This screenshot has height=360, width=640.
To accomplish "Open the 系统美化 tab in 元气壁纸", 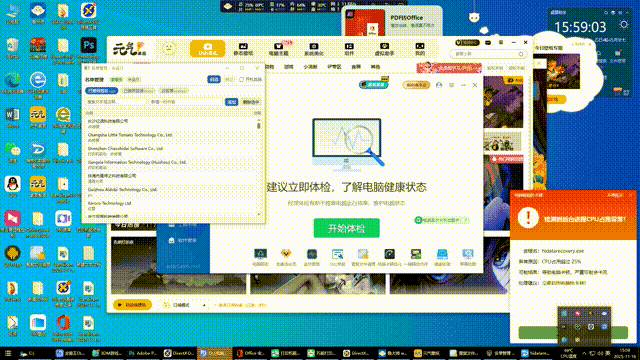I will [314, 49].
